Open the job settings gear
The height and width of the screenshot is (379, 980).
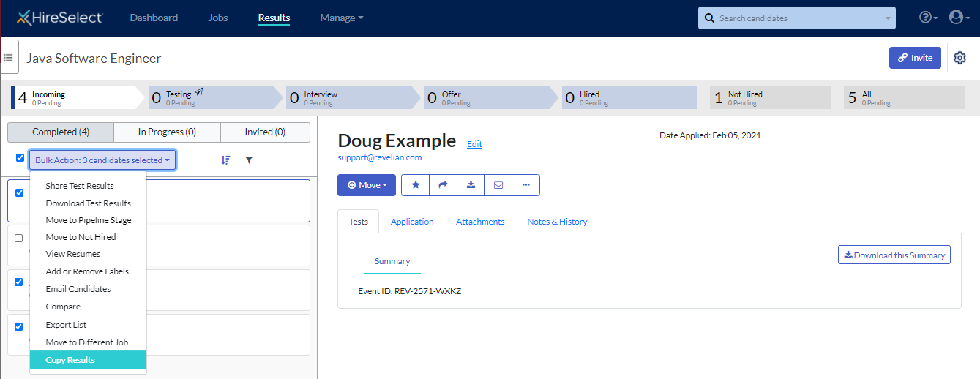click(960, 58)
